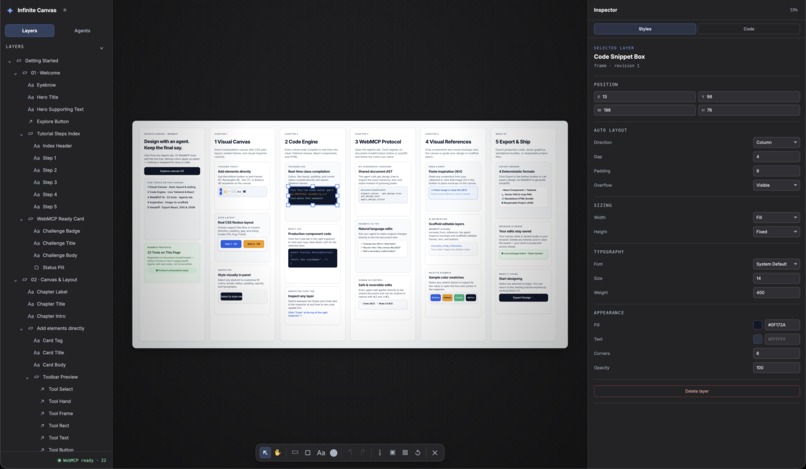Collapse the Toolbar Preview group
The image size is (806, 469).
27,378
